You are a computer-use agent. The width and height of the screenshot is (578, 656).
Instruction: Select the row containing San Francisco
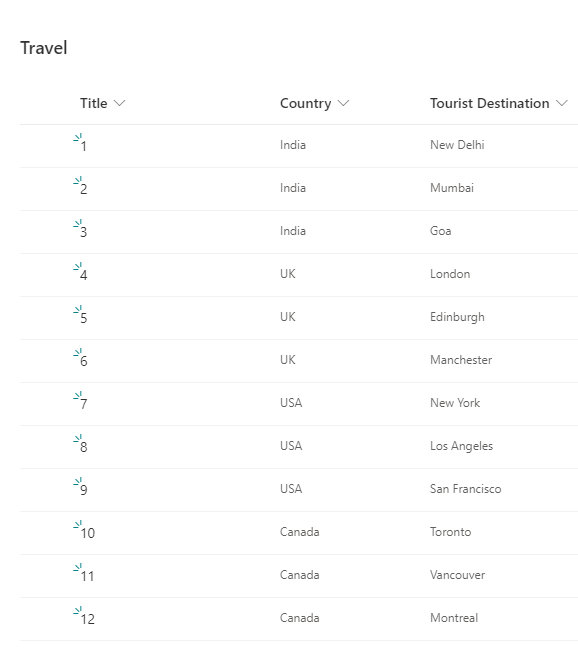[x=299, y=490]
